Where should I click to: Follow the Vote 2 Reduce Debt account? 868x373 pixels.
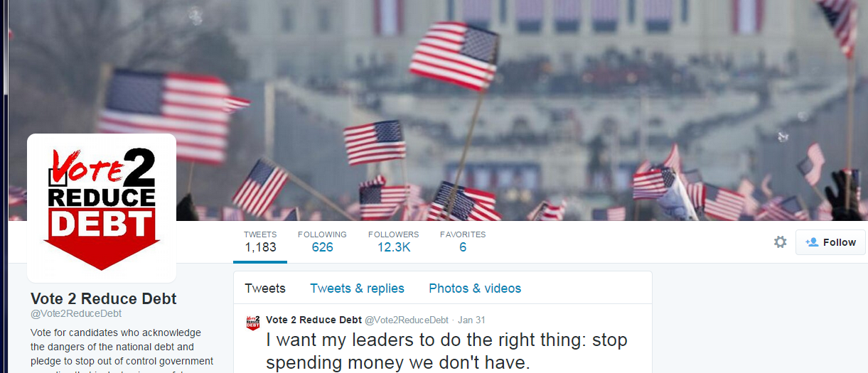830,242
